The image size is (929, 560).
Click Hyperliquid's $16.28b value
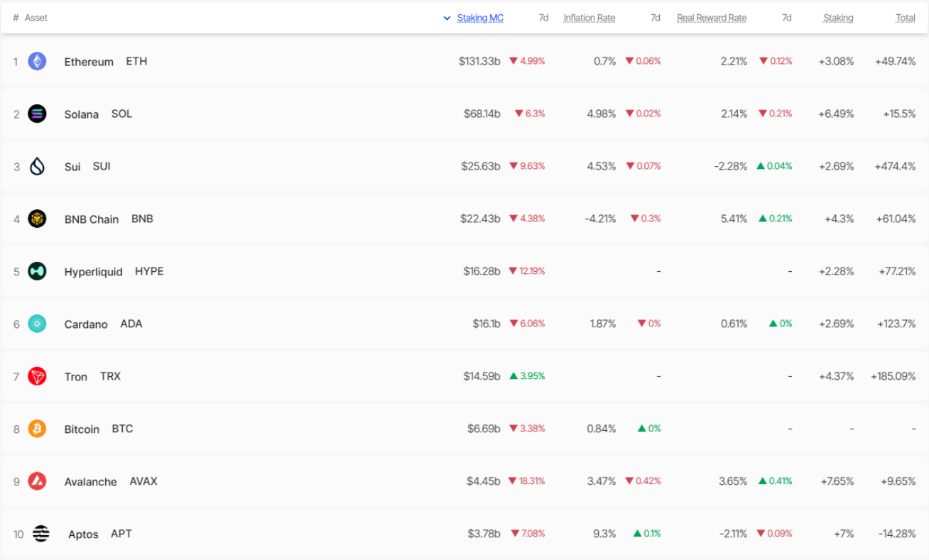[482, 271]
